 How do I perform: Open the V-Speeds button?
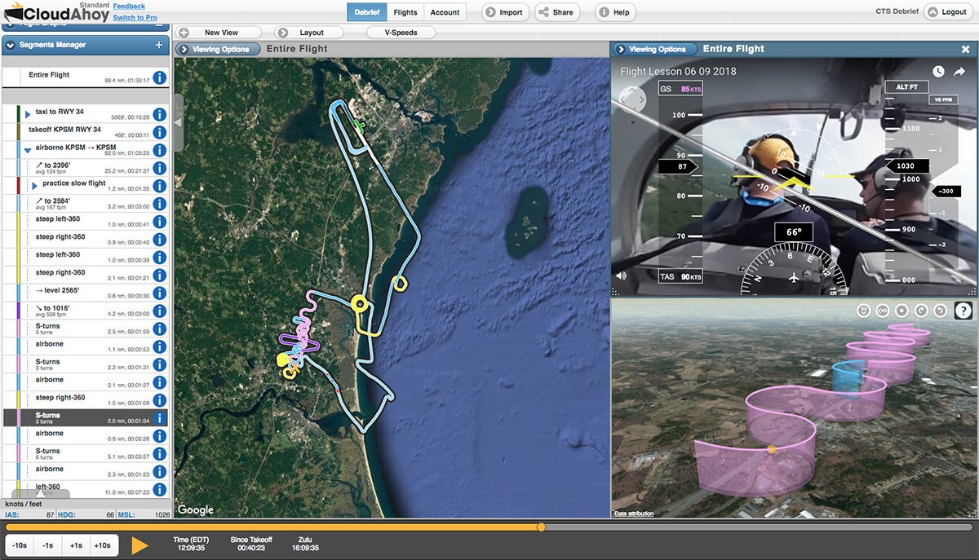(x=400, y=33)
